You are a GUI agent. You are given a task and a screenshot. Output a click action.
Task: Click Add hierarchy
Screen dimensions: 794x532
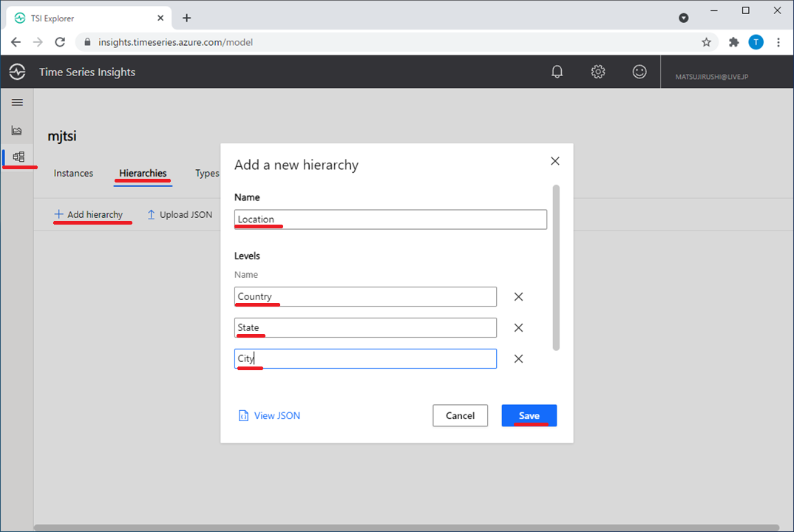pos(89,214)
